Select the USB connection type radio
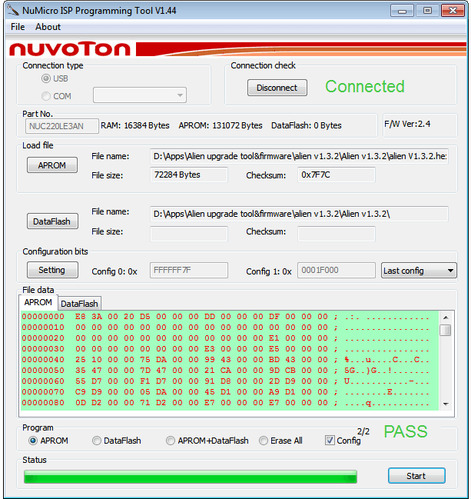 [46, 79]
